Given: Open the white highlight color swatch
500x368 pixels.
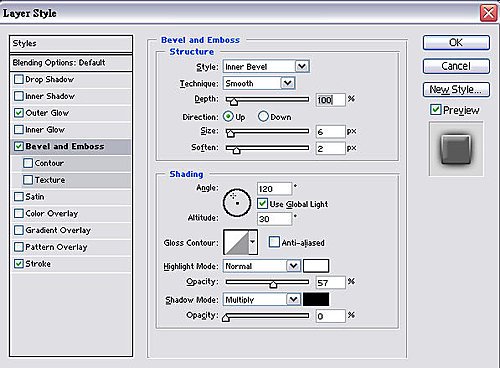Looking at the screenshot, I should click(316, 266).
